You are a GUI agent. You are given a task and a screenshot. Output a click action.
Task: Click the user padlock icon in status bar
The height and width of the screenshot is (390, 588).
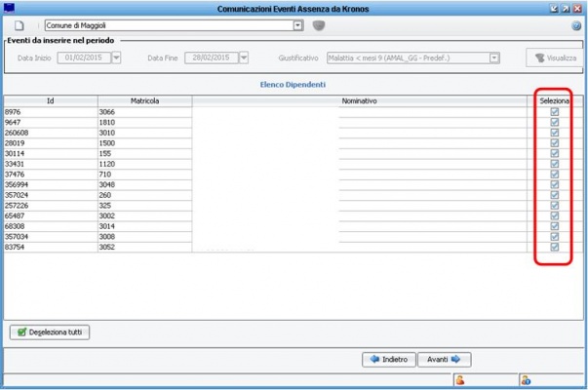(x=458, y=380)
